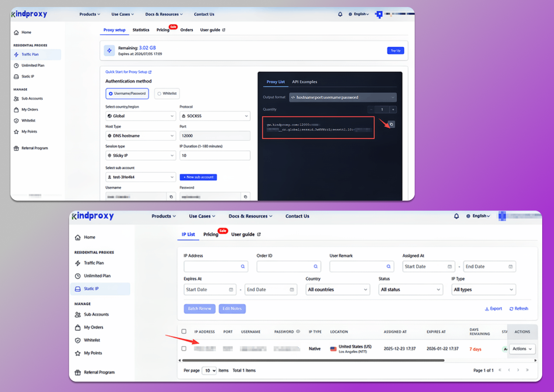554x392 pixels.
Task: Copy the Username field with its copy icon
Action: click(x=171, y=197)
